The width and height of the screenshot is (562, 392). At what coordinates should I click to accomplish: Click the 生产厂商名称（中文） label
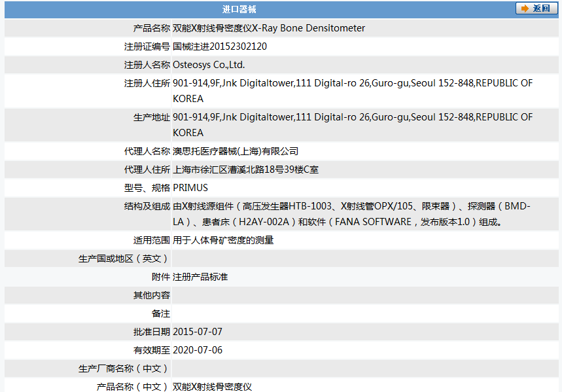point(124,368)
